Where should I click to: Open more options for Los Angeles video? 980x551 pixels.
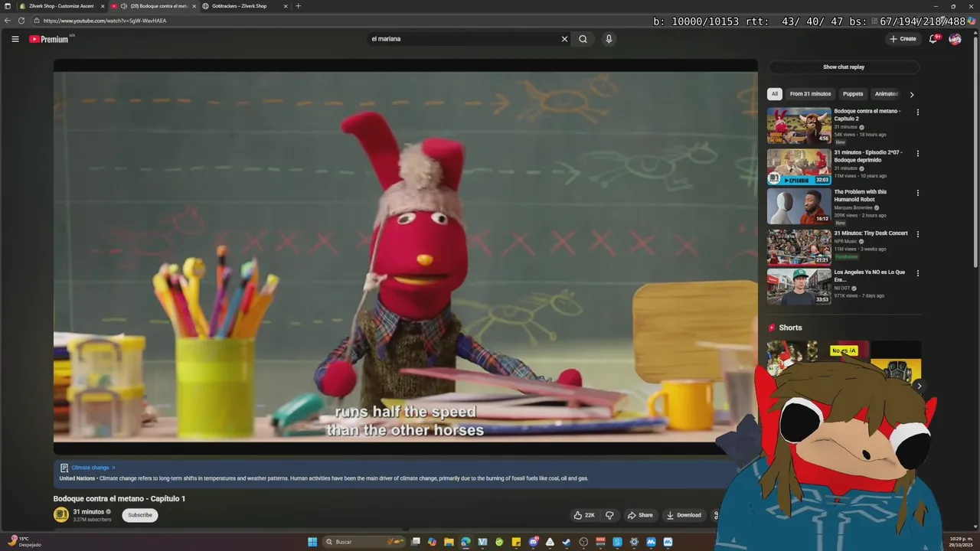(x=917, y=273)
